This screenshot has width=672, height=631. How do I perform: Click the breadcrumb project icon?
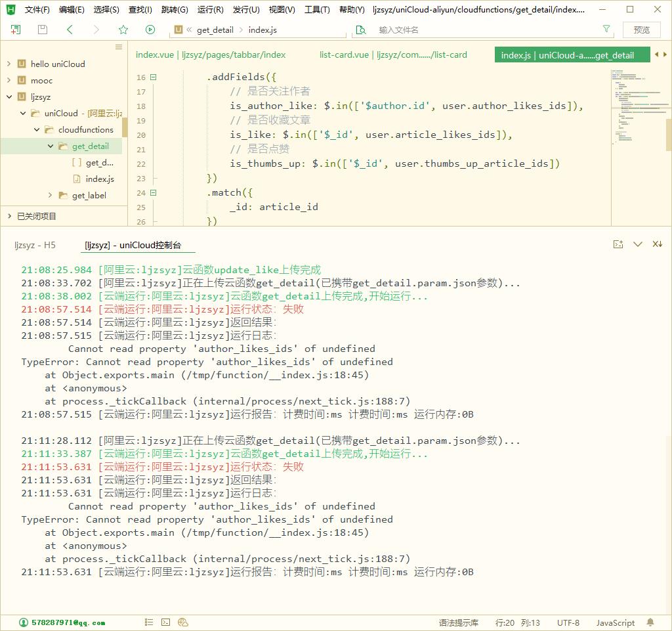click(x=178, y=29)
